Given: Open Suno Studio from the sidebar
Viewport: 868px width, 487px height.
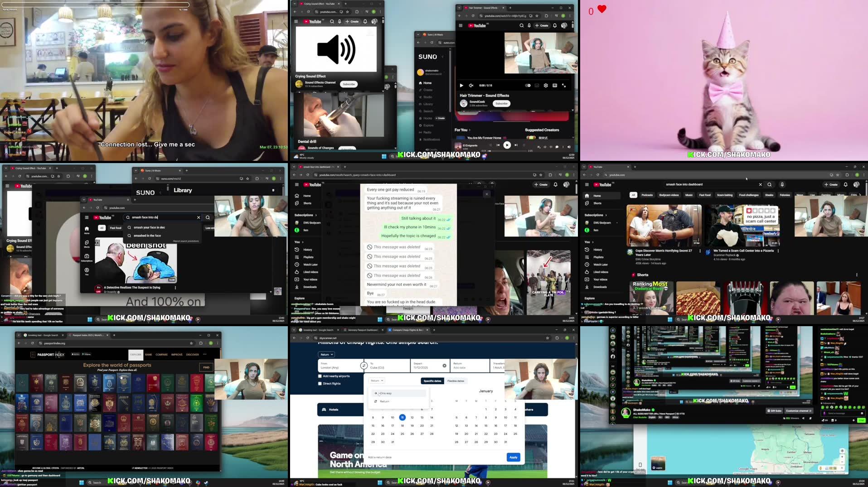Looking at the screenshot, I should [x=427, y=96].
